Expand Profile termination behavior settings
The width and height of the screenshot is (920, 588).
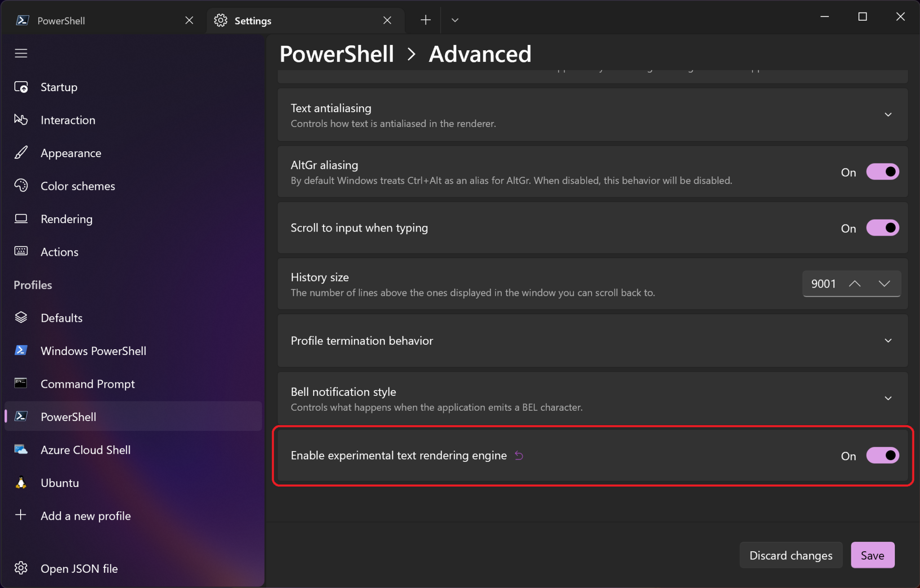[x=888, y=341]
